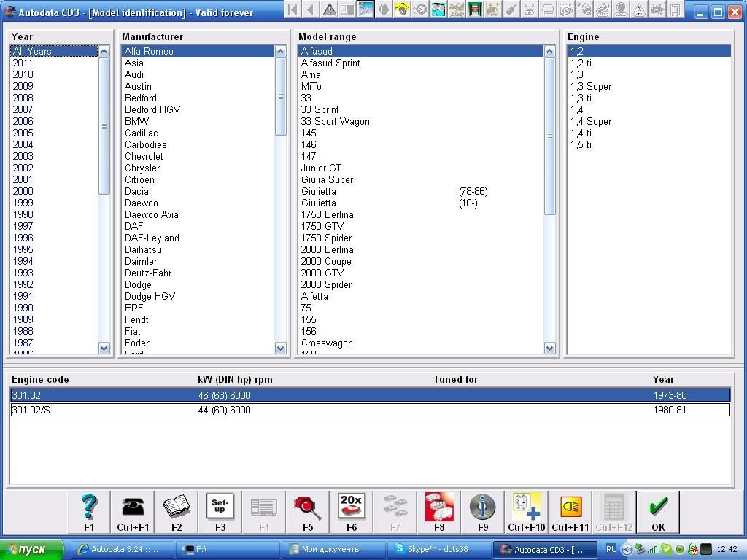Screen dimensions: 747x560
Task: Choose Audi in the Manufacturer list
Action: point(198,74)
